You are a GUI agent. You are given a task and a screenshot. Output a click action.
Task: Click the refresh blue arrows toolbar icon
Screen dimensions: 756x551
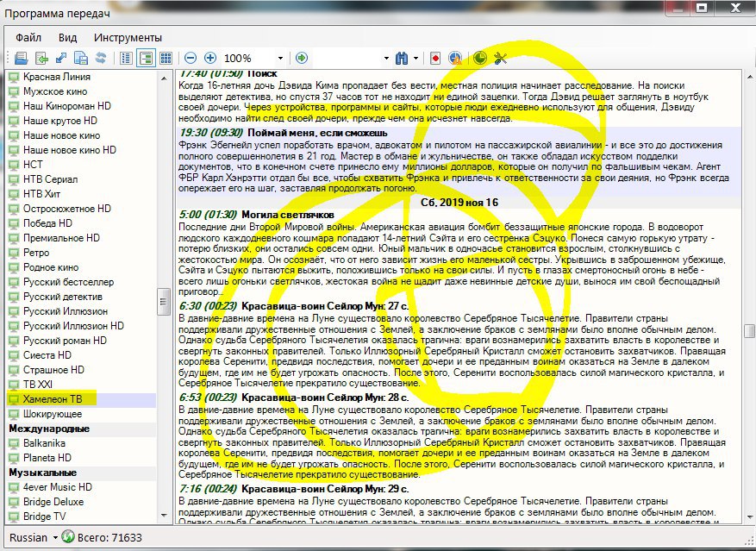pyautogui.click(x=101, y=59)
